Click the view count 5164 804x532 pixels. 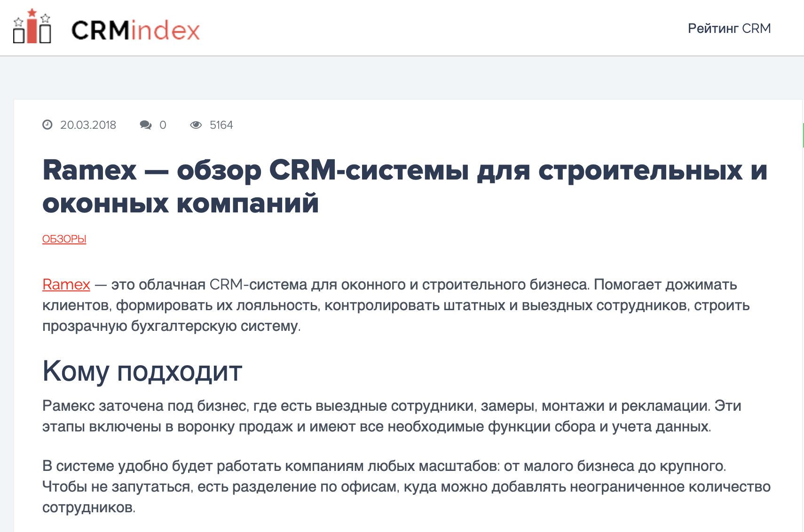(x=221, y=125)
